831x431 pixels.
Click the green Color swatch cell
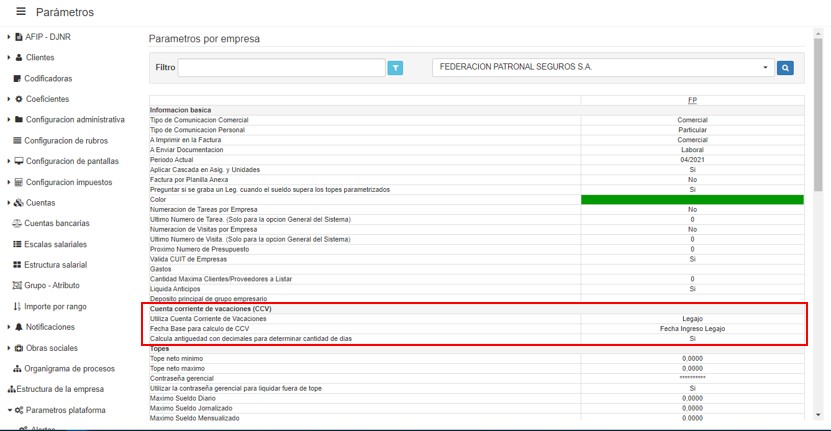692,200
